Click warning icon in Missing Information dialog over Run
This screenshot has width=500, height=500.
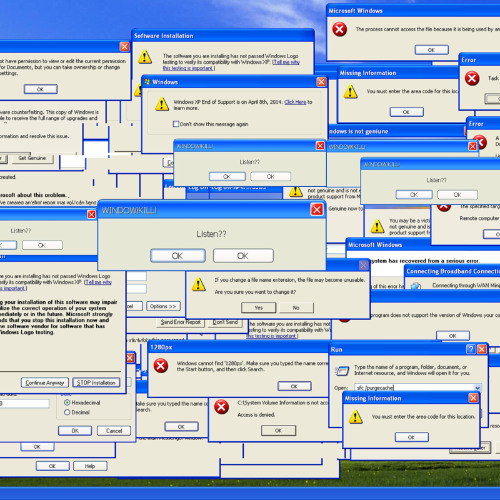(356, 417)
